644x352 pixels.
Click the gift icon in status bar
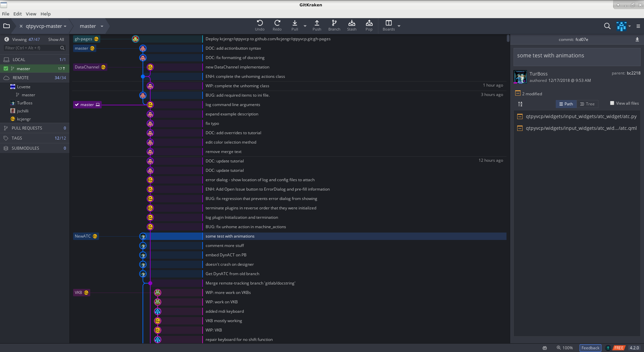(x=545, y=348)
